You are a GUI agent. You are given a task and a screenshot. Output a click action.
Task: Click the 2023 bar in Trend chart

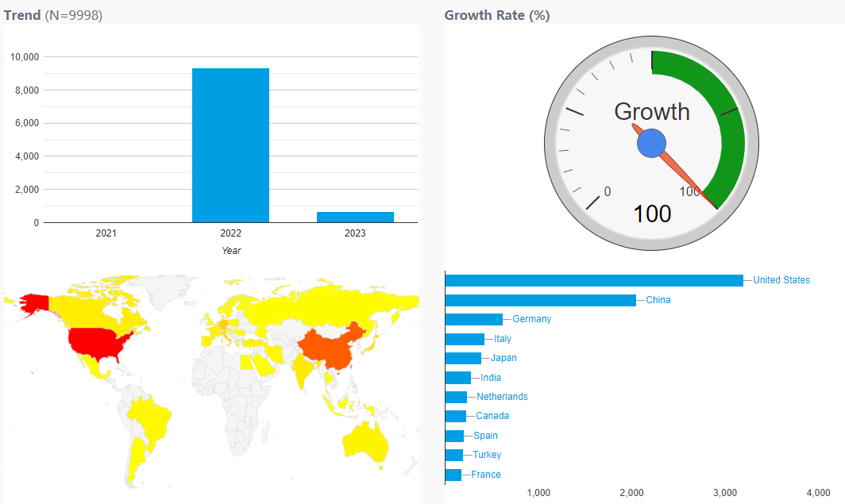tap(355, 217)
